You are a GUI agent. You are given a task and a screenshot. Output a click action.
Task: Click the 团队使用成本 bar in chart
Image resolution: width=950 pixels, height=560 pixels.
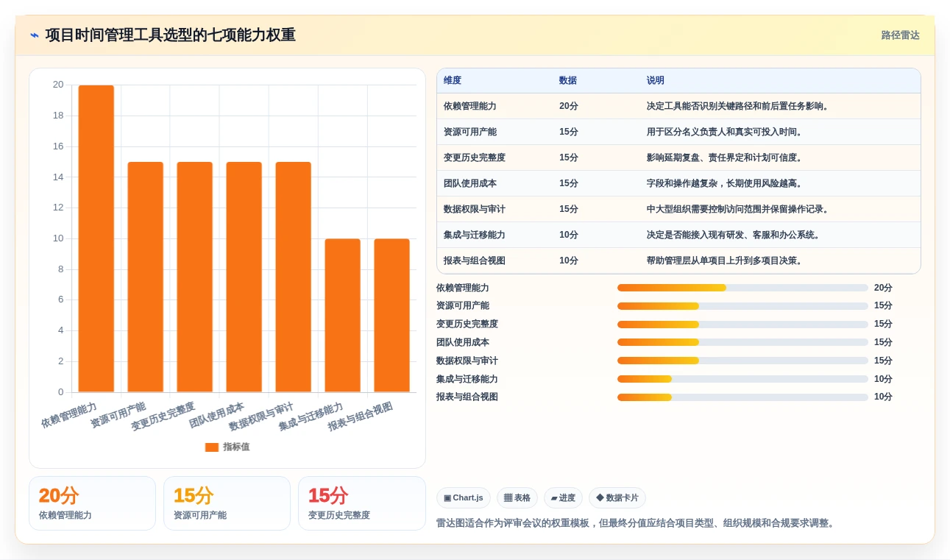[244, 277]
